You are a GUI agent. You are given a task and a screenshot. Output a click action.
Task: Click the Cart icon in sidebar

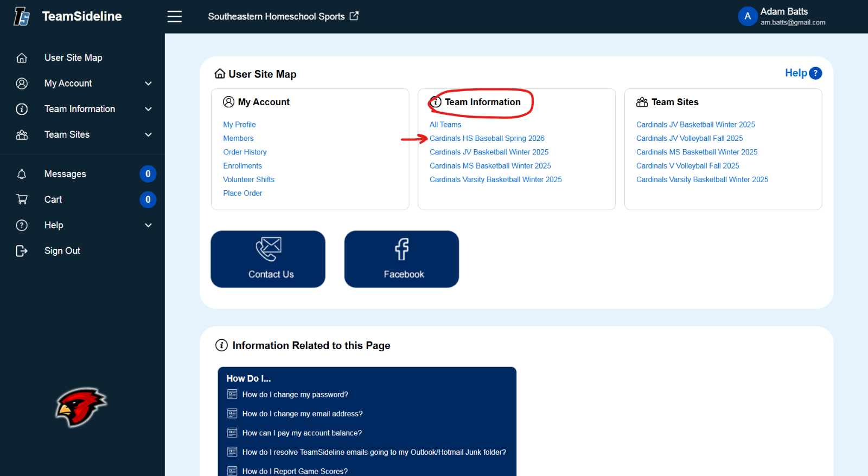click(22, 200)
